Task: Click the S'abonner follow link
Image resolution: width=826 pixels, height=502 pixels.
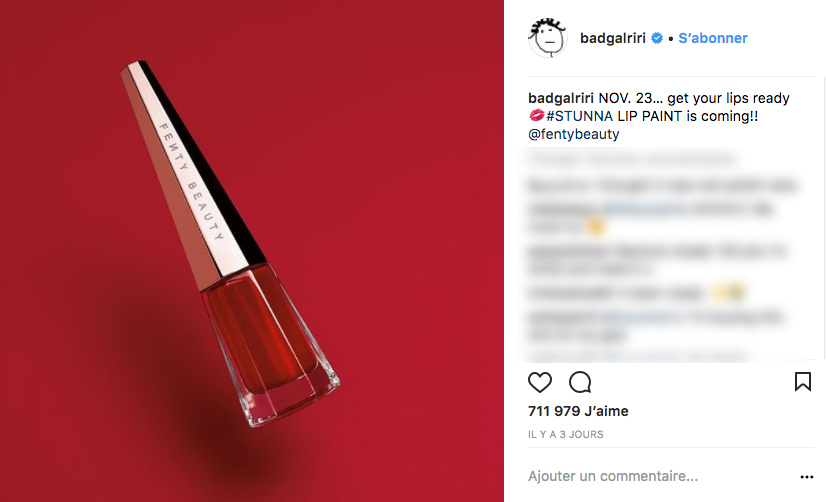Action: [x=713, y=38]
